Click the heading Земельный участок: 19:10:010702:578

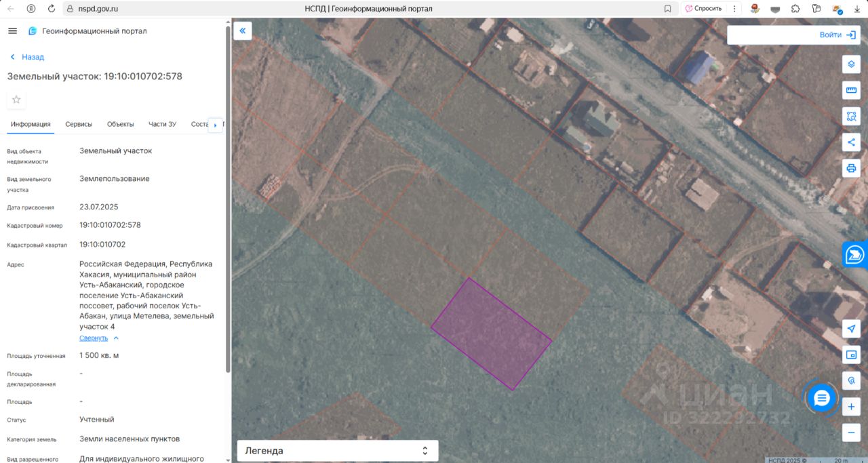tap(95, 77)
